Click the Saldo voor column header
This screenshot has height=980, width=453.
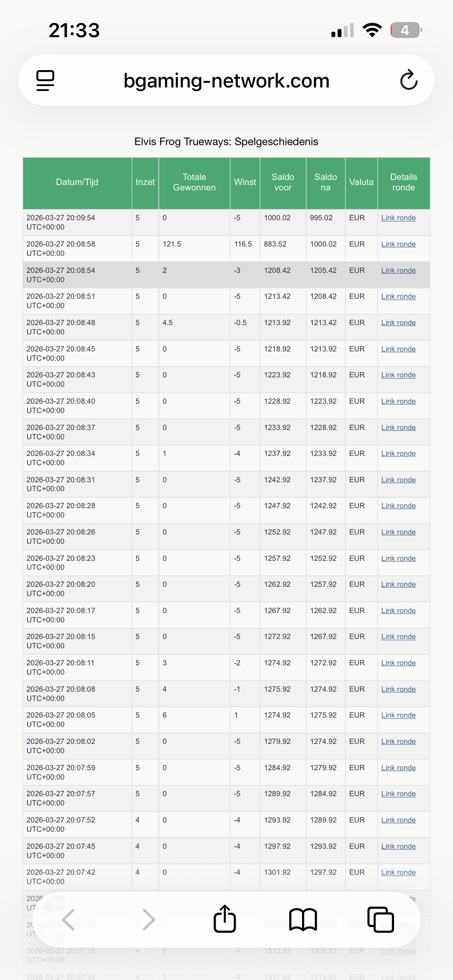pyautogui.click(x=283, y=182)
